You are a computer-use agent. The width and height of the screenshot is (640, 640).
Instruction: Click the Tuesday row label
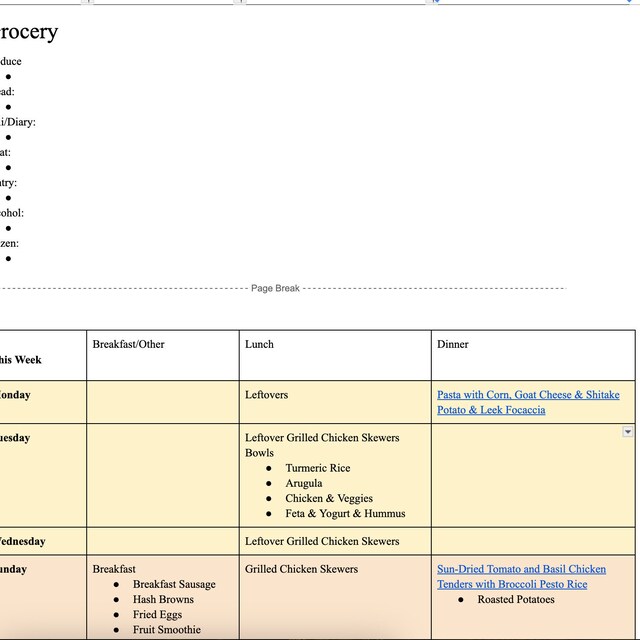tap(15, 438)
